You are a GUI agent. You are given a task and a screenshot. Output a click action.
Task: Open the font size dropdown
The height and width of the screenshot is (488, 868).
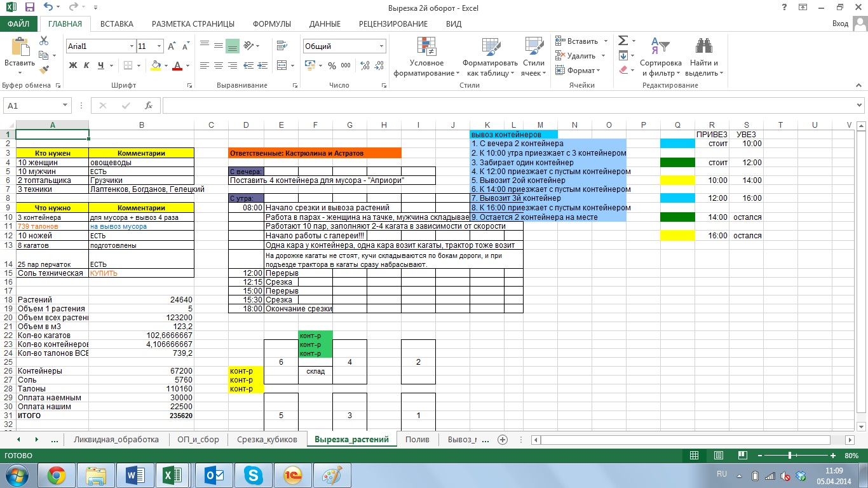pyautogui.click(x=159, y=46)
